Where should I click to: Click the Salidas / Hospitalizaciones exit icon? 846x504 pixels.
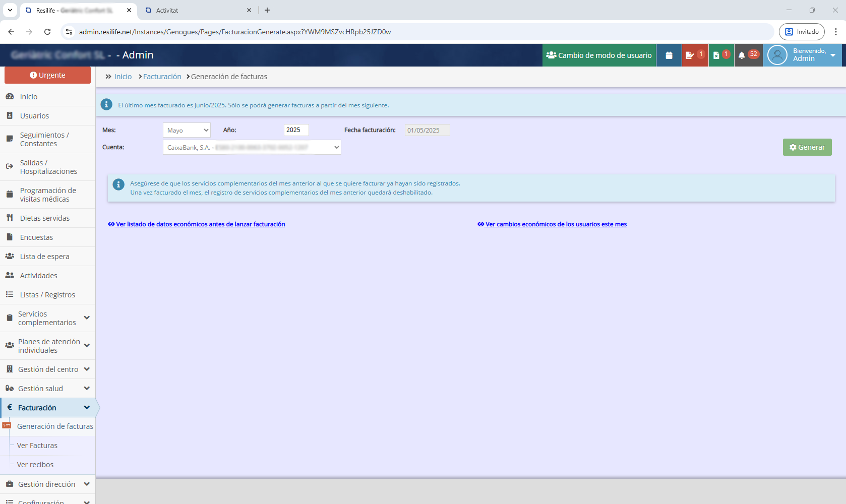tap(10, 166)
